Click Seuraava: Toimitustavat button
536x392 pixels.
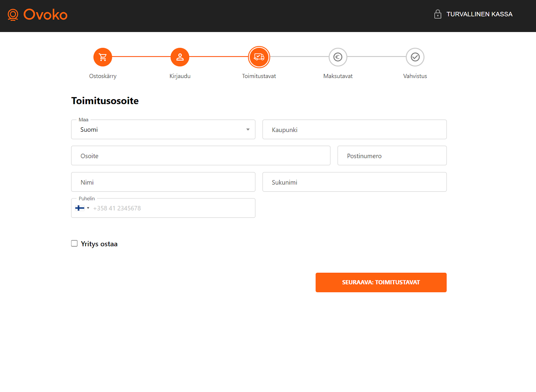coord(381,282)
